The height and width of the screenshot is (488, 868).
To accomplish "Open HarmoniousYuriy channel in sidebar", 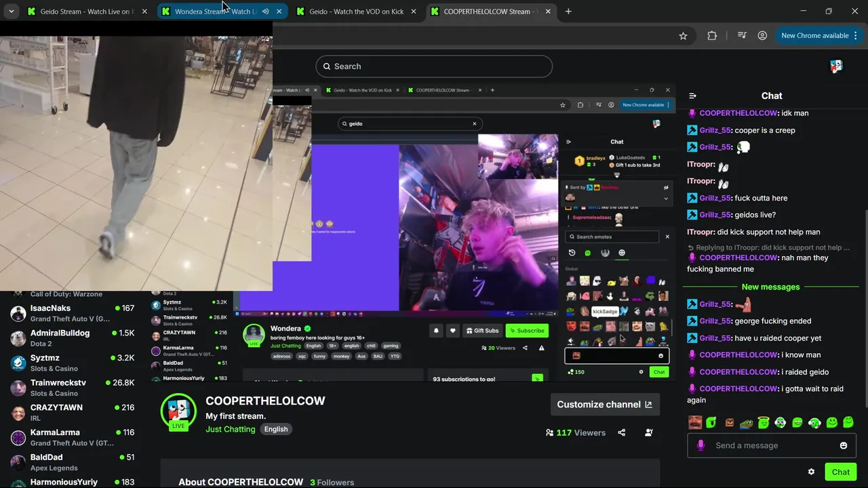I will pyautogui.click(x=71, y=483).
